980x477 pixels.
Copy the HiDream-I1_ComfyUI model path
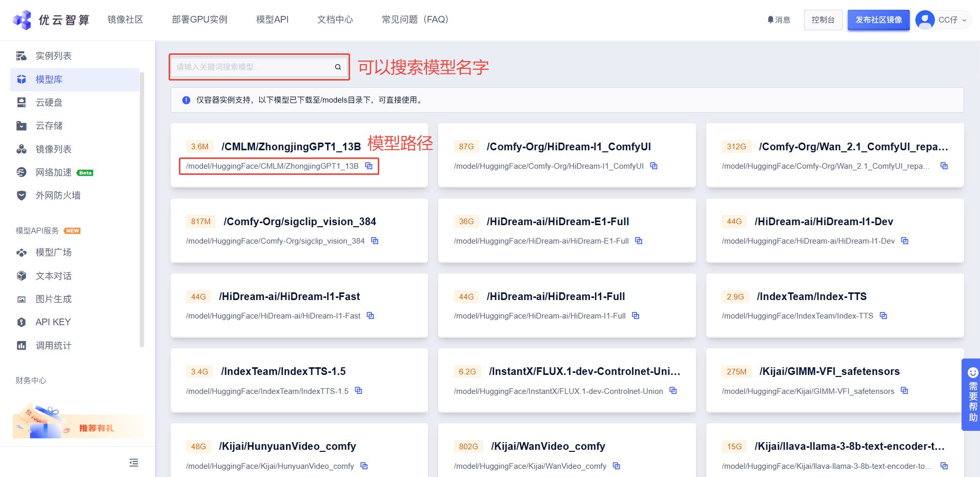pos(654,166)
